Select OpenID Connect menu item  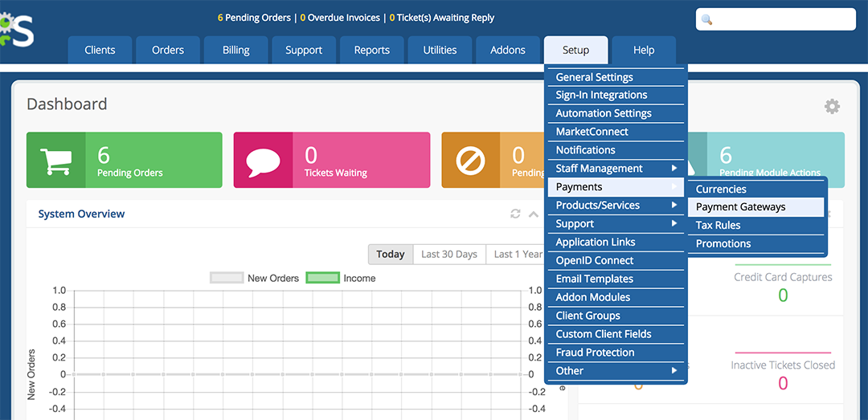(616, 260)
